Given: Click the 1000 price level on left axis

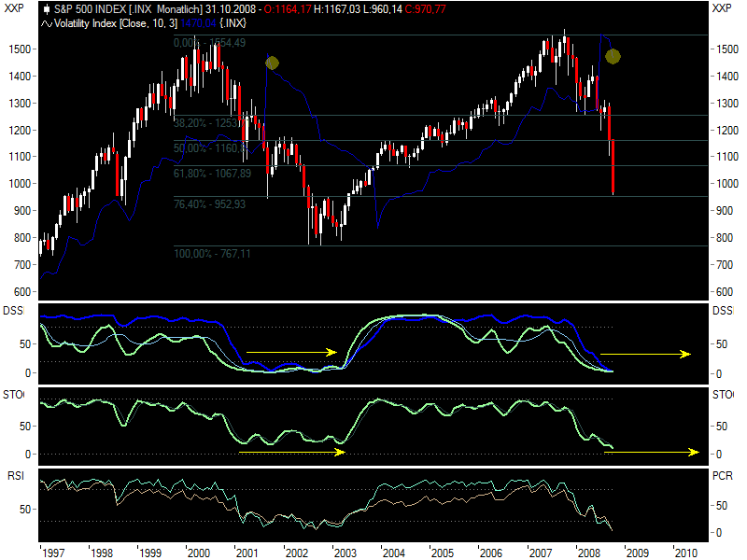Looking at the screenshot, I should pyautogui.click(x=20, y=184).
